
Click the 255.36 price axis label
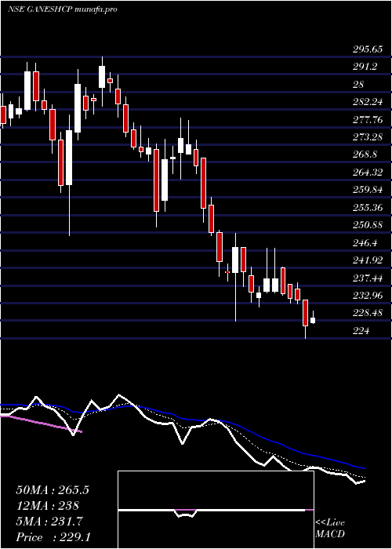(x=367, y=208)
